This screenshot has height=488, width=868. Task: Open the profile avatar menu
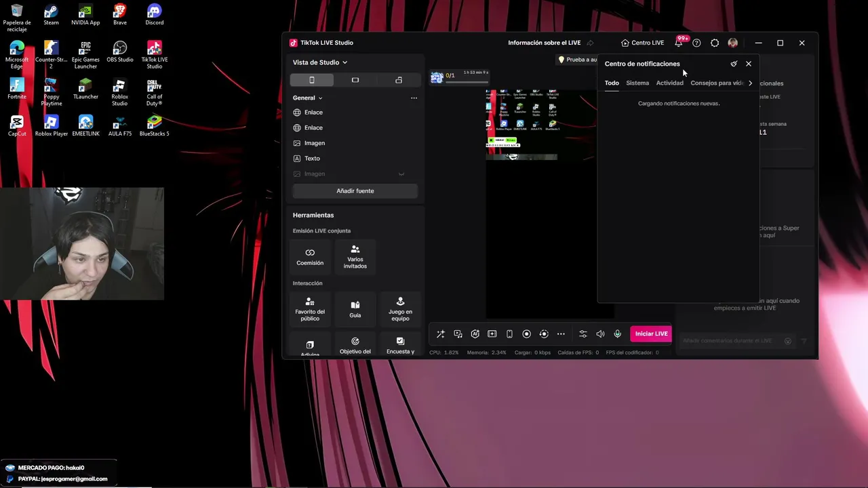[733, 43]
